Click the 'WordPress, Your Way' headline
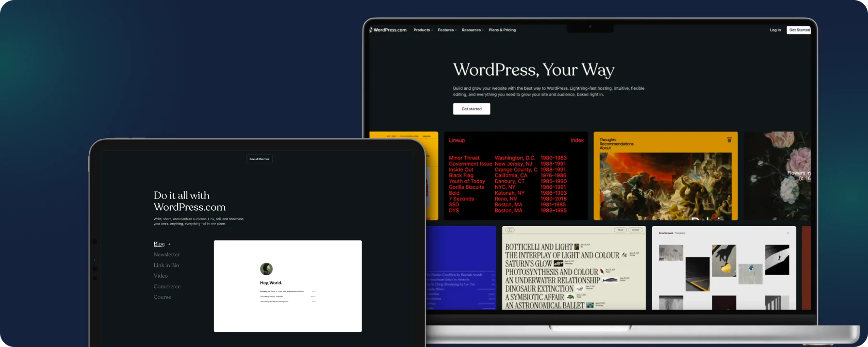The image size is (868, 347). click(534, 70)
